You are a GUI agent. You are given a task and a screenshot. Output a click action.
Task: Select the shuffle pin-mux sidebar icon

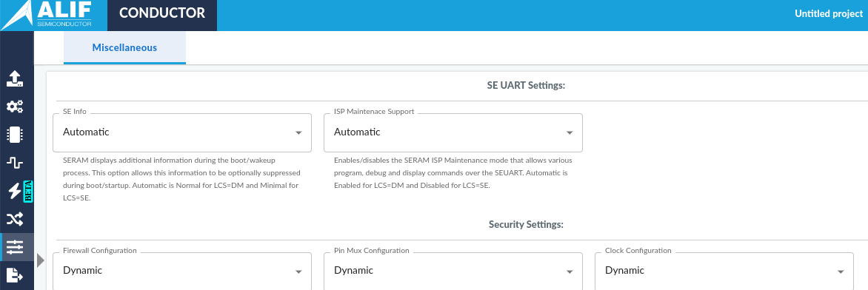click(x=15, y=219)
